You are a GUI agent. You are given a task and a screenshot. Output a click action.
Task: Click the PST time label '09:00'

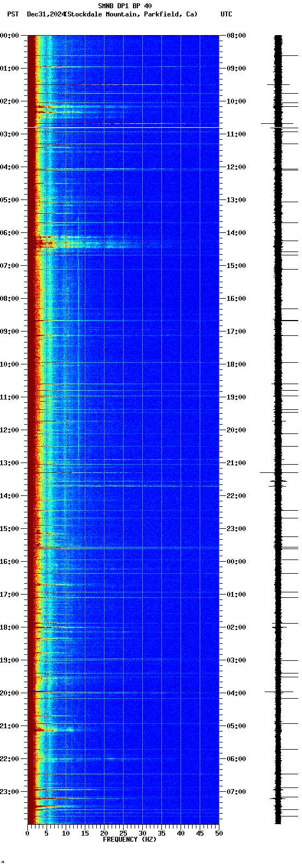coord(9,332)
